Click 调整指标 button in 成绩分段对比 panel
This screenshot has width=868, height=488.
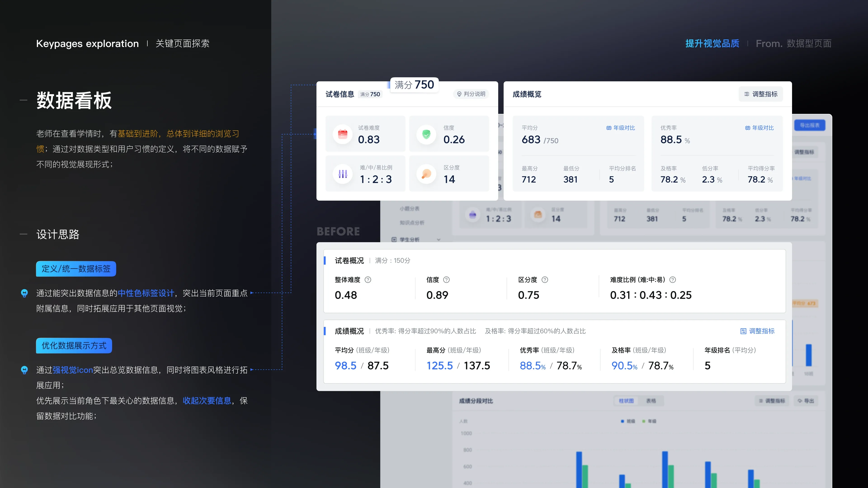point(772,401)
